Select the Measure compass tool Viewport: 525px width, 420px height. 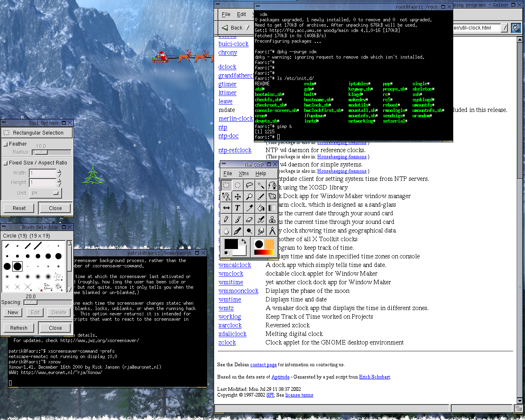[272, 231]
